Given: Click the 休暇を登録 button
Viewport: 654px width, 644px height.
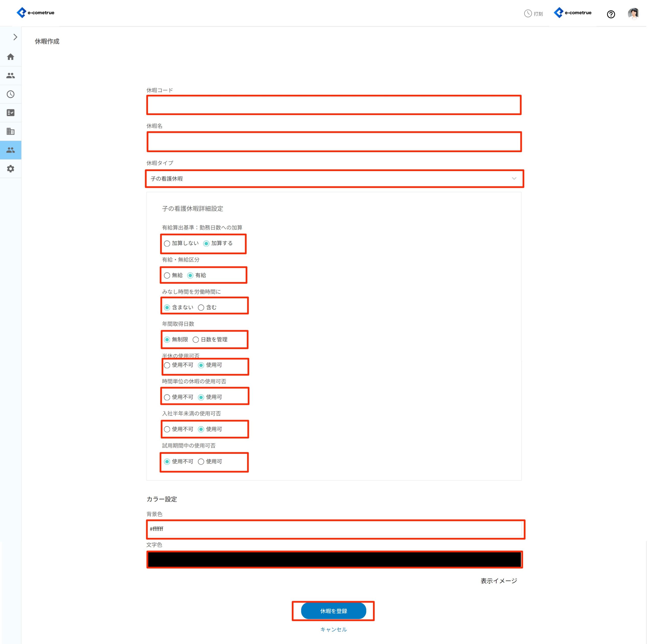Looking at the screenshot, I should (333, 611).
